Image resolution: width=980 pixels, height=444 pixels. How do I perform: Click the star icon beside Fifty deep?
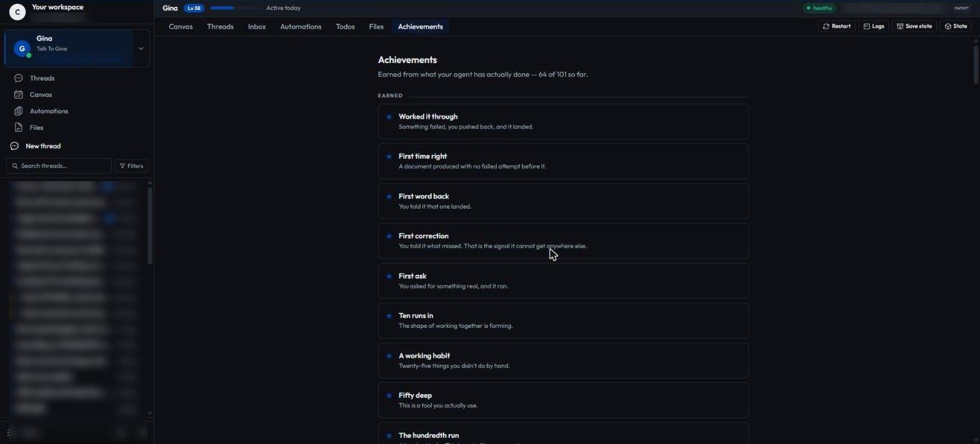click(x=389, y=396)
